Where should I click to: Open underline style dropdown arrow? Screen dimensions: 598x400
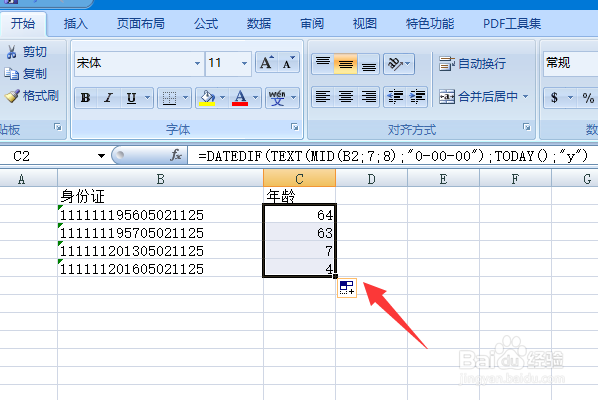tap(148, 98)
